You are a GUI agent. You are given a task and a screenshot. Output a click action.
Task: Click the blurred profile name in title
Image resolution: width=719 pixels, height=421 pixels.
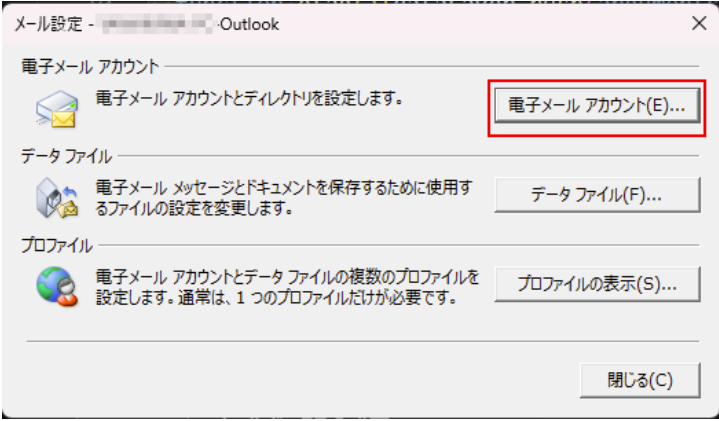coord(157,24)
